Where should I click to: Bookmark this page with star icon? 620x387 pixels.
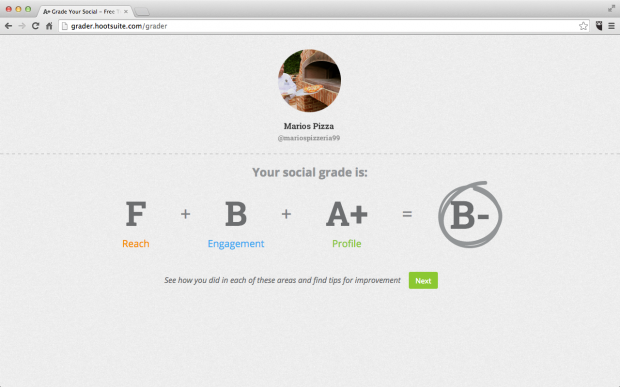coord(583,26)
